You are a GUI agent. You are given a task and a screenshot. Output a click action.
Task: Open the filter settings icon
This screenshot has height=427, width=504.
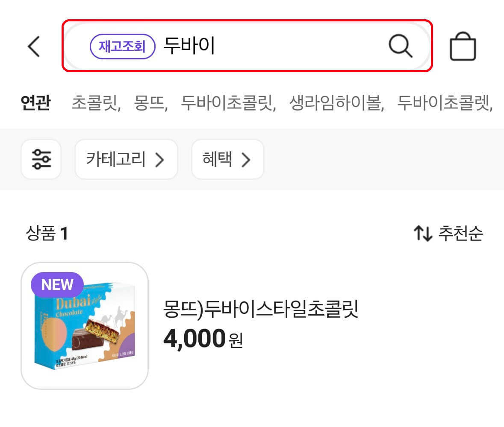(41, 159)
